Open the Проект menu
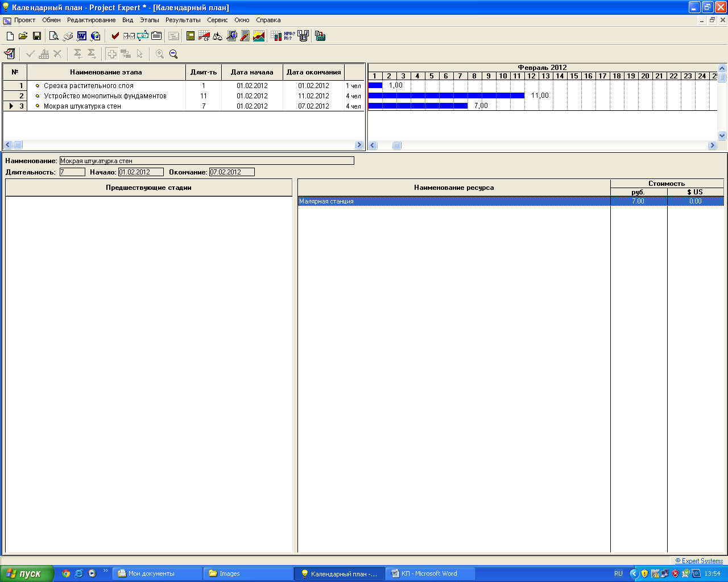 tap(25, 20)
